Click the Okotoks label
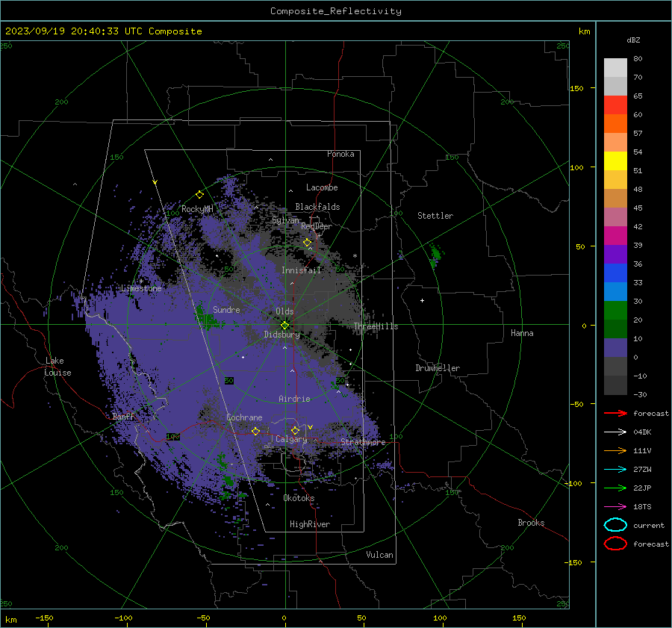Screen dimensions: 672x628 point(299,497)
